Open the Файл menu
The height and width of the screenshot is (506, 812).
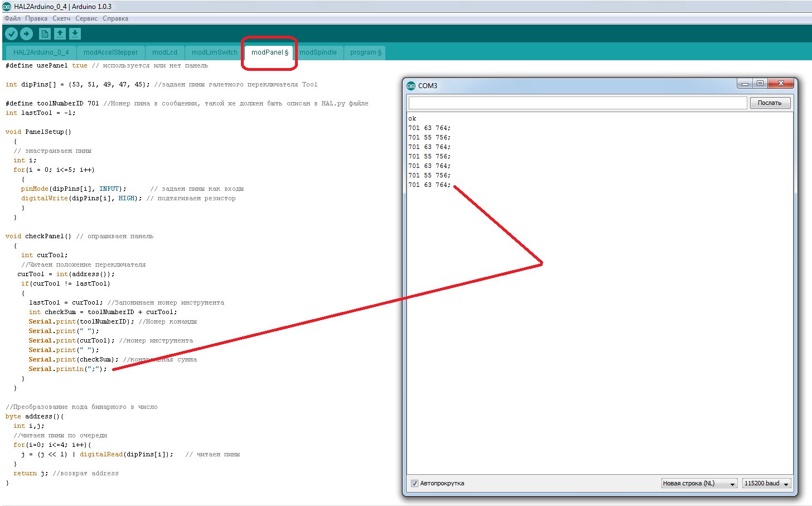[12, 18]
